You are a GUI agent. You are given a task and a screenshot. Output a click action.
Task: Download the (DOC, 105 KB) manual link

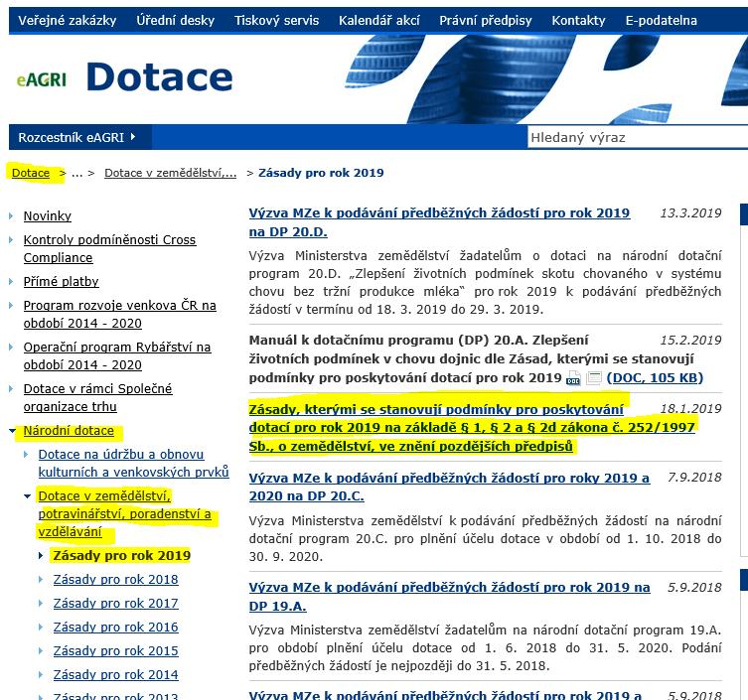tap(655, 378)
